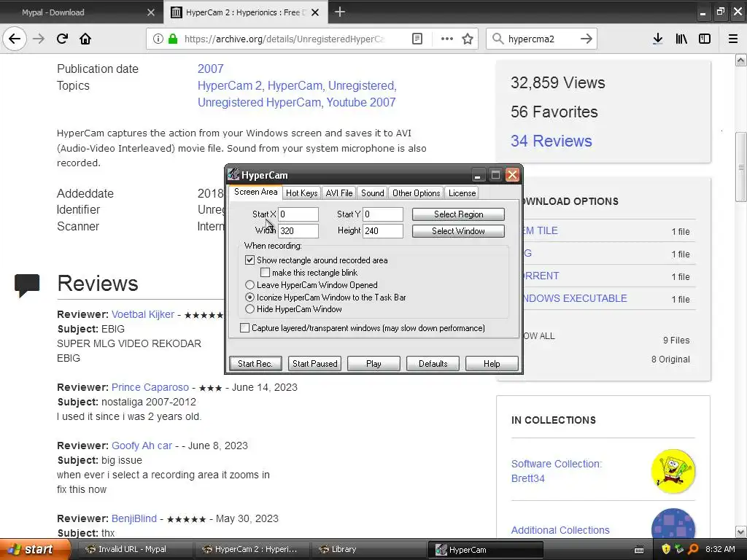Click the Play button in HyperCam

(373, 363)
